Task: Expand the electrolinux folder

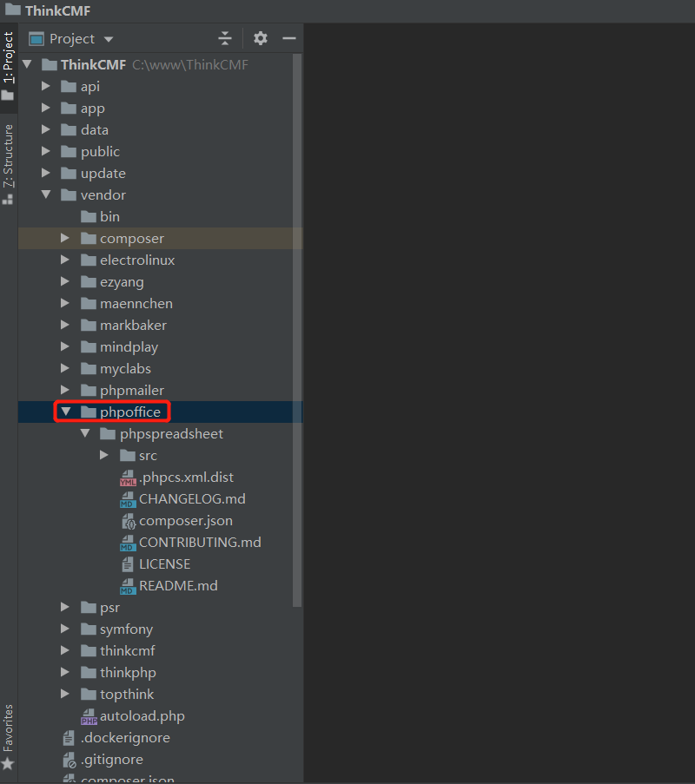Action: coord(65,260)
